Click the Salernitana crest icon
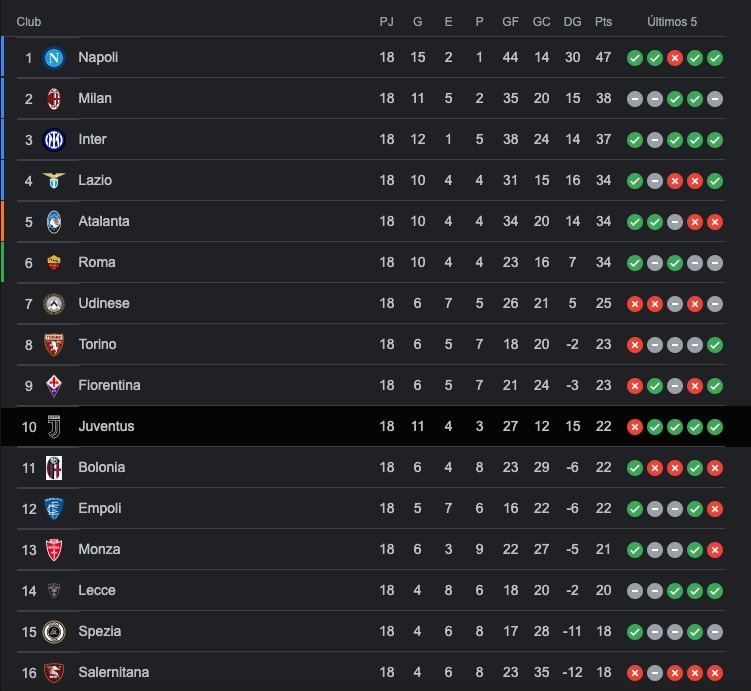The image size is (751, 691). click(x=54, y=673)
